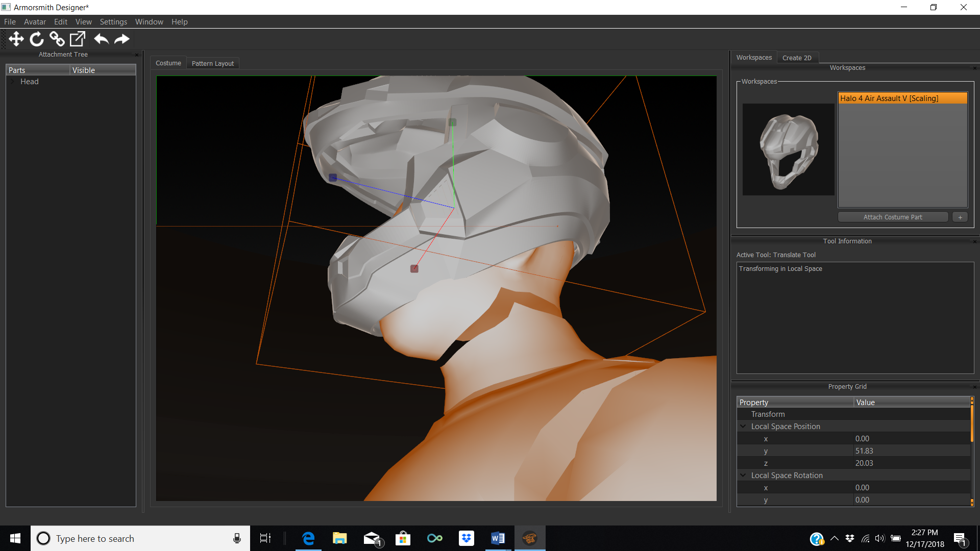Open the Settings menu
Viewport: 980px width, 551px height.
click(113, 22)
